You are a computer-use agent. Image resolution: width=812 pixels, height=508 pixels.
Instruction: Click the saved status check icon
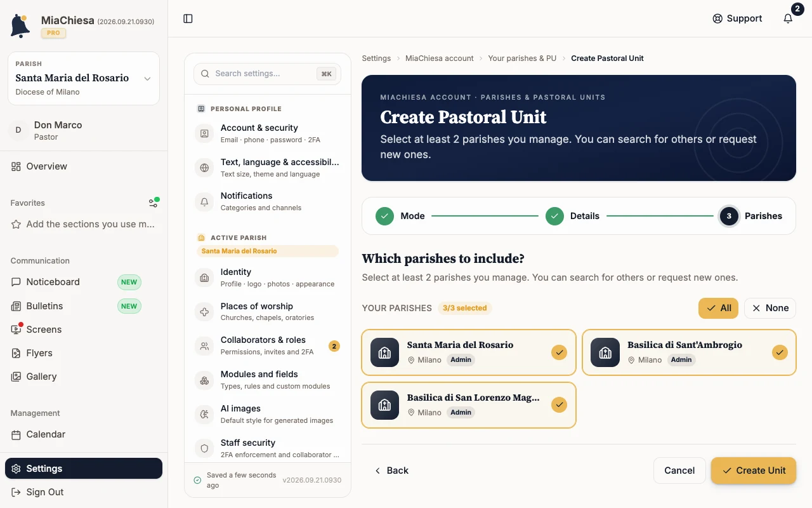point(197,480)
